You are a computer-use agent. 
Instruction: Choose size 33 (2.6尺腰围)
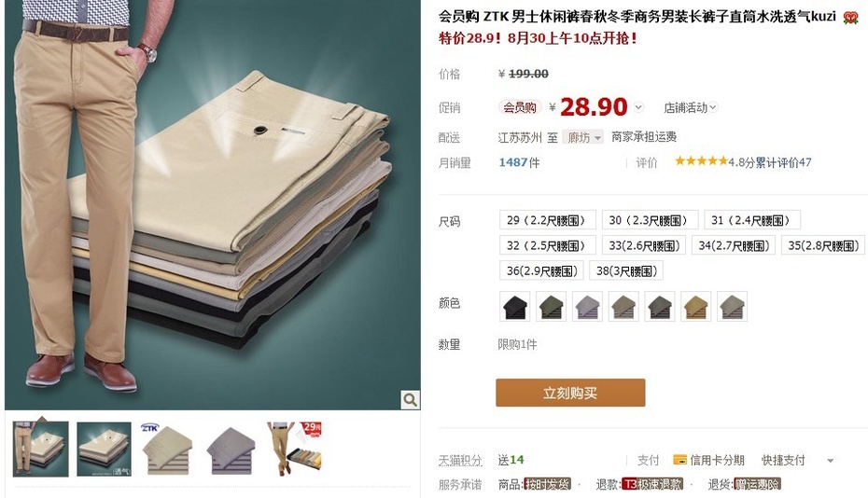644,245
